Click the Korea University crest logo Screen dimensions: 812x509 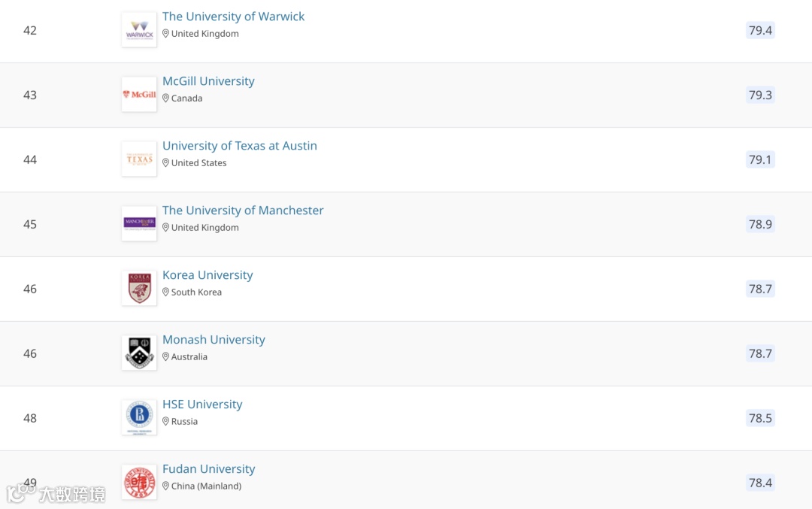coord(139,289)
